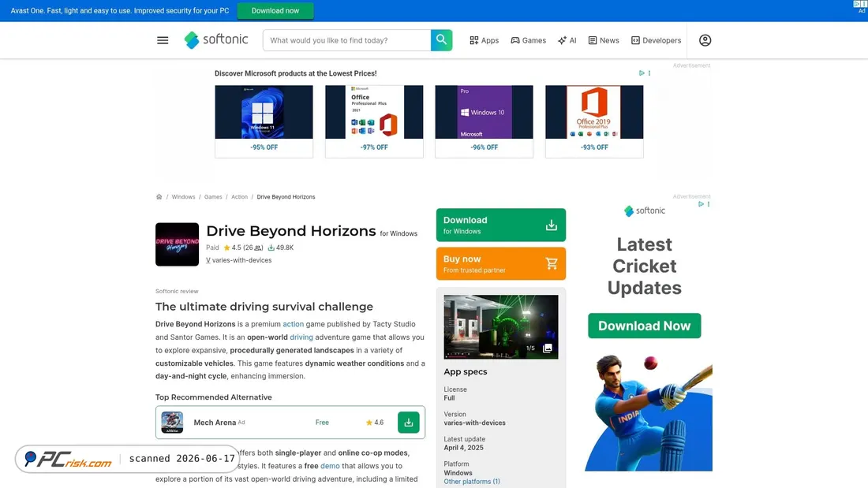Click the Mech Arena alternative name
This screenshot has height=488, width=868.
(215, 422)
